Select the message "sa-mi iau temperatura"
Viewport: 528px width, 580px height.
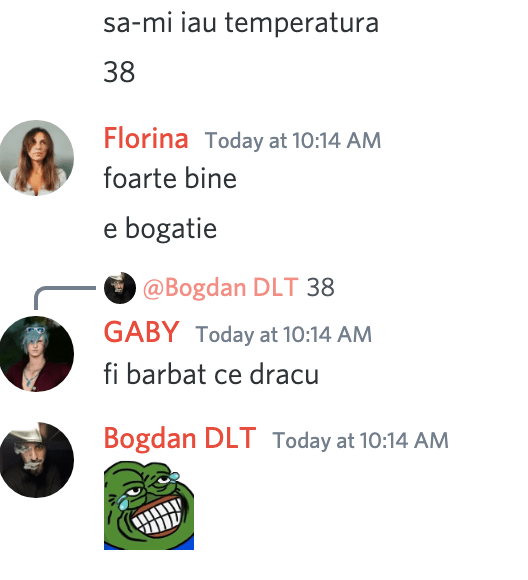pyautogui.click(x=241, y=23)
